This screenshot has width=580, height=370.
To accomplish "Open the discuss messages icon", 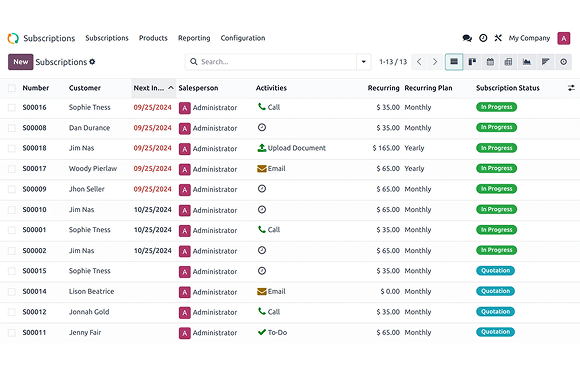I will [467, 38].
